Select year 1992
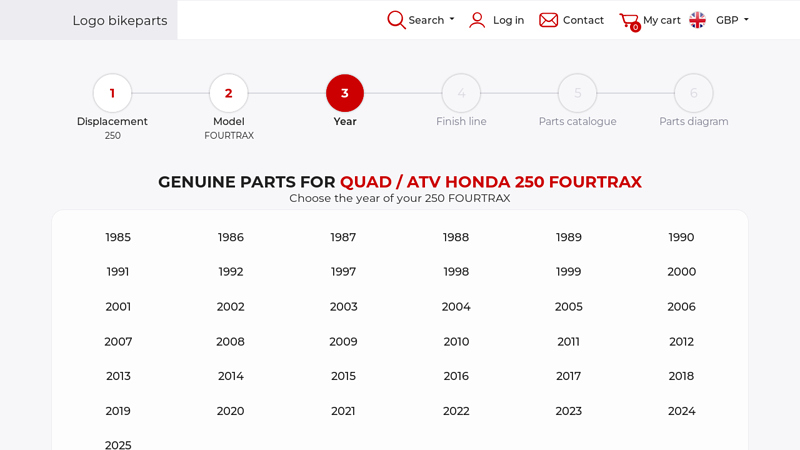 point(231,272)
